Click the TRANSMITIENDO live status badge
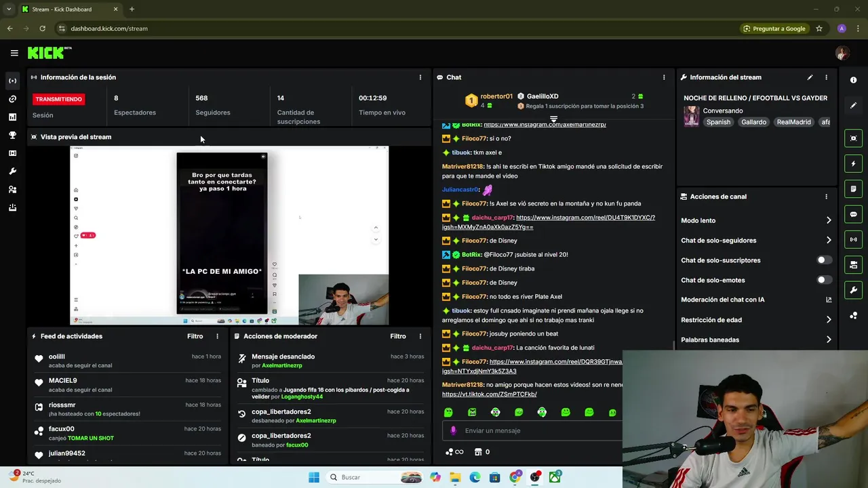Image resolution: width=868 pixels, height=488 pixels. [x=59, y=99]
